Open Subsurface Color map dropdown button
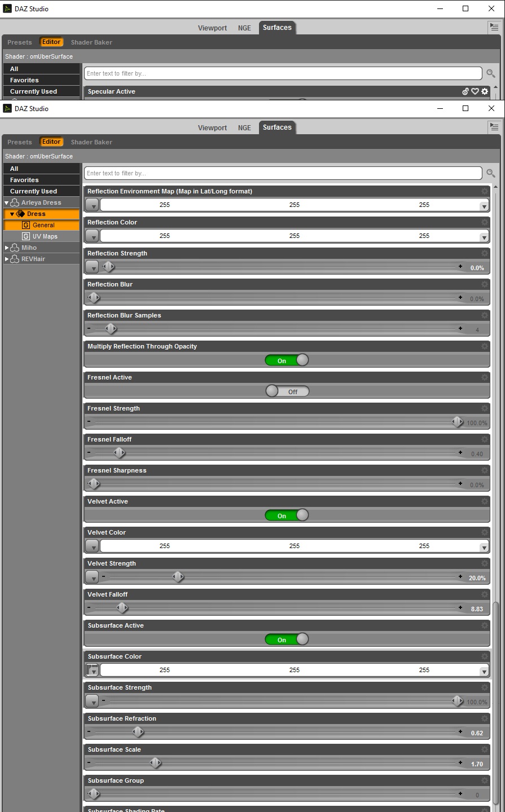 [x=92, y=670]
